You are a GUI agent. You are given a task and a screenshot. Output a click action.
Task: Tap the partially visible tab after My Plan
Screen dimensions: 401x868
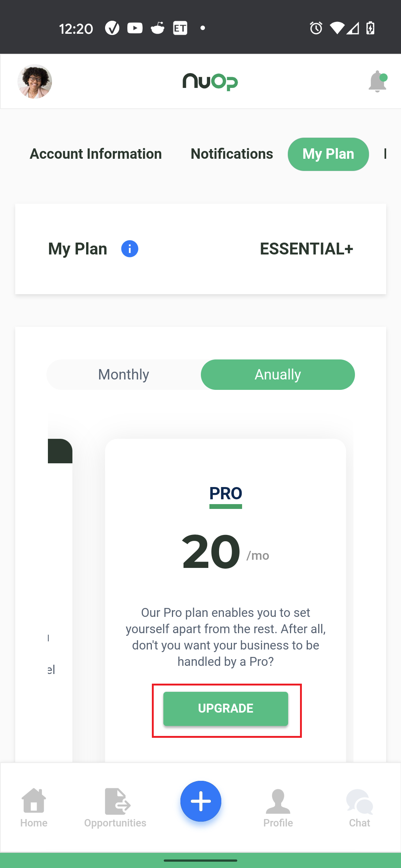click(386, 154)
